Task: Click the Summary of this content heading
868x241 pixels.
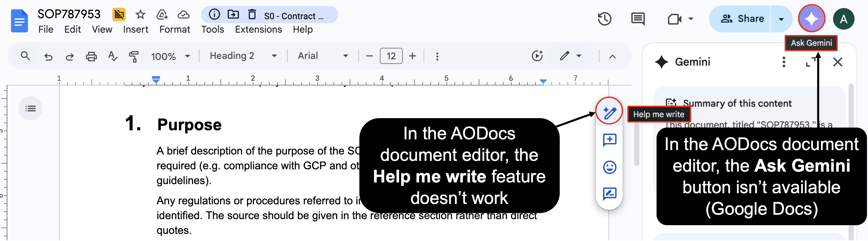Action: 737,103
